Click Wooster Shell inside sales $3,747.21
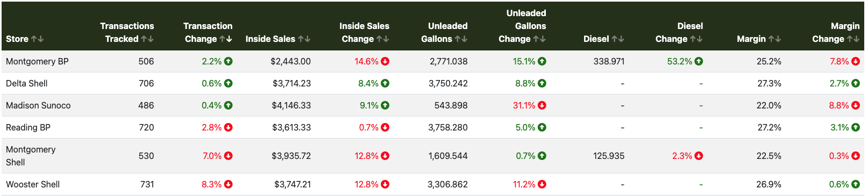 pos(292,184)
